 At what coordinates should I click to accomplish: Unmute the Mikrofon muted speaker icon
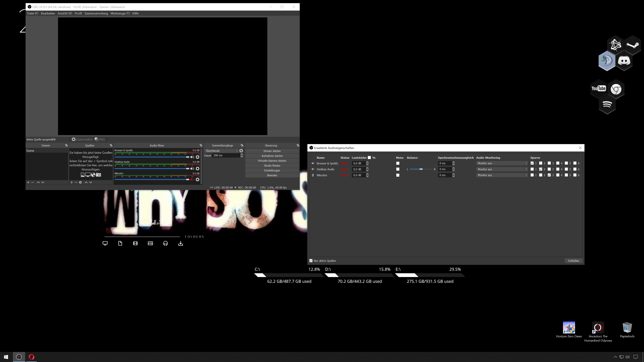click(x=192, y=180)
